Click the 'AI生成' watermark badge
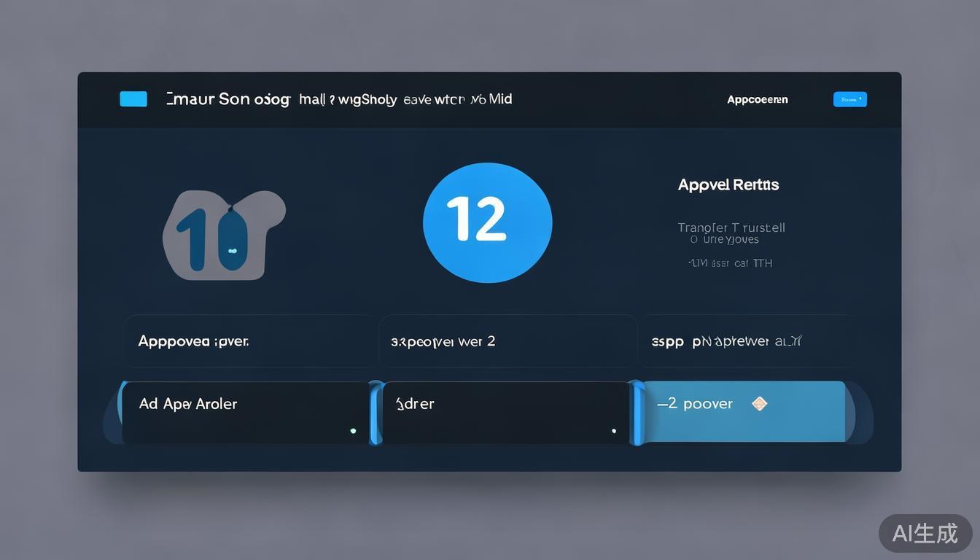The height and width of the screenshot is (560, 980). click(x=925, y=533)
